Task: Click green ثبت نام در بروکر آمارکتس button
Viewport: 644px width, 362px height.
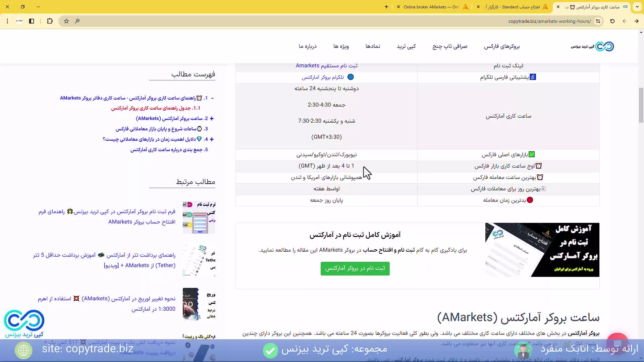Action: [355, 268]
